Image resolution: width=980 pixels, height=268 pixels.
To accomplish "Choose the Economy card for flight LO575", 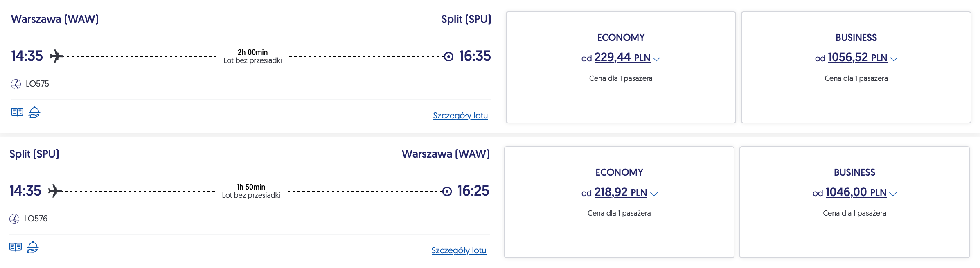I will point(621,98).
